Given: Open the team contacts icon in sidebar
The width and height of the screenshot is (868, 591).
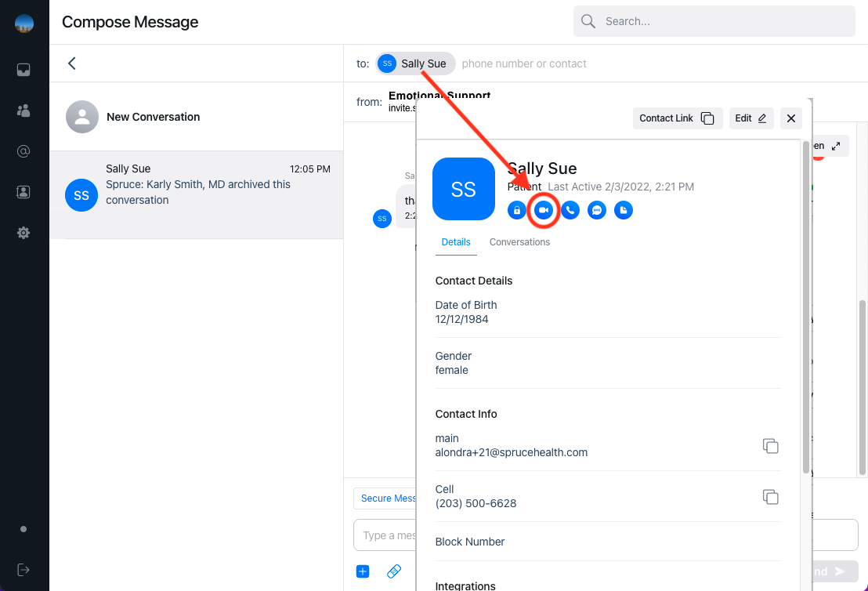Looking at the screenshot, I should tap(24, 111).
